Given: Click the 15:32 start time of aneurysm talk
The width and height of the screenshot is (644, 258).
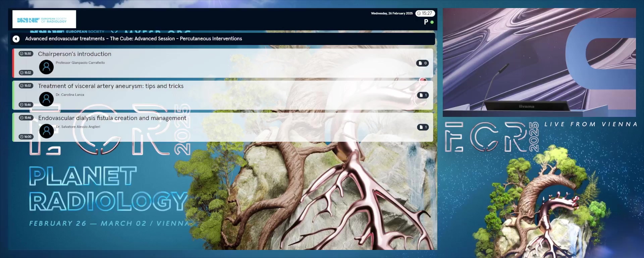Looking at the screenshot, I should pos(26,86).
